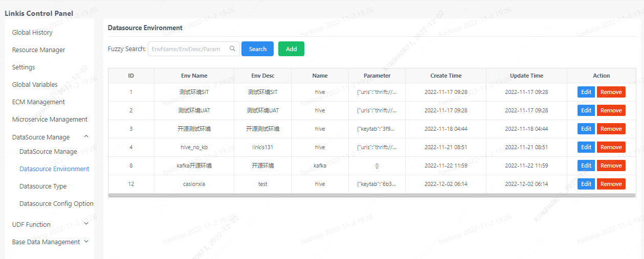This screenshot has width=644, height=259.
Task: Click the blue Search button
Action: tap(257, 49)
